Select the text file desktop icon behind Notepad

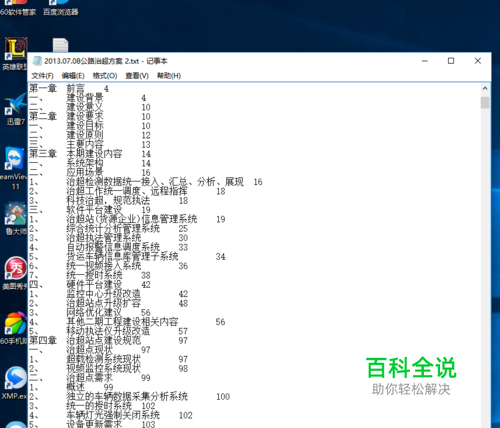pos(60,45)
